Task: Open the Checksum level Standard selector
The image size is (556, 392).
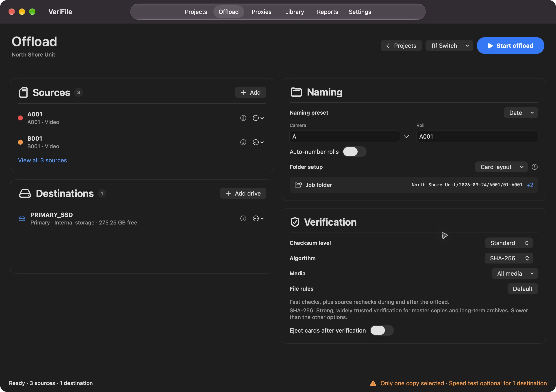Action: click(509, 243)
